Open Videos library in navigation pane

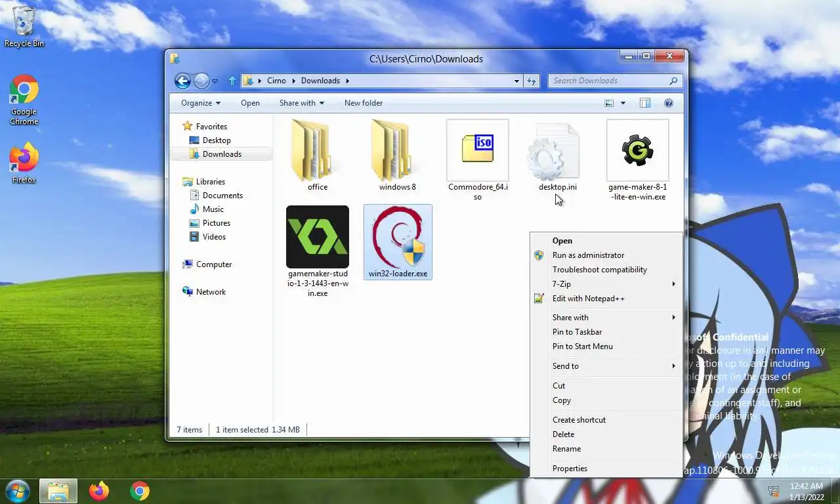point(208,237)
